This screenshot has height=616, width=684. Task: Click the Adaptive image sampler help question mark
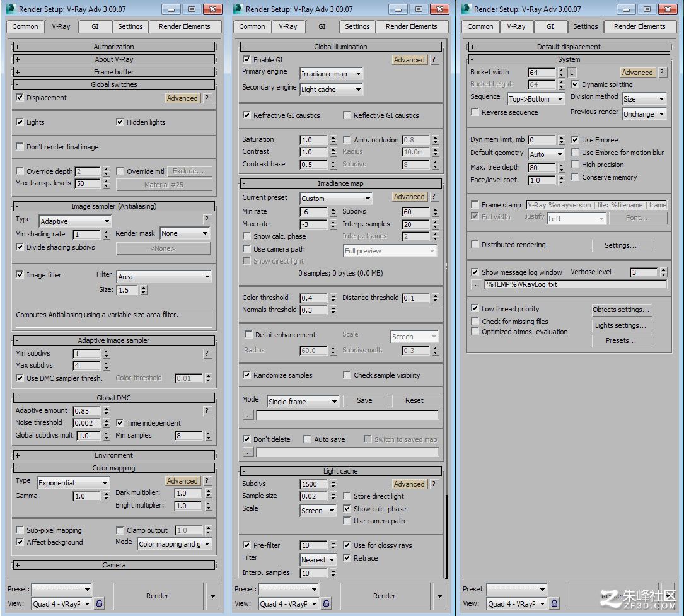coord(207,353)
